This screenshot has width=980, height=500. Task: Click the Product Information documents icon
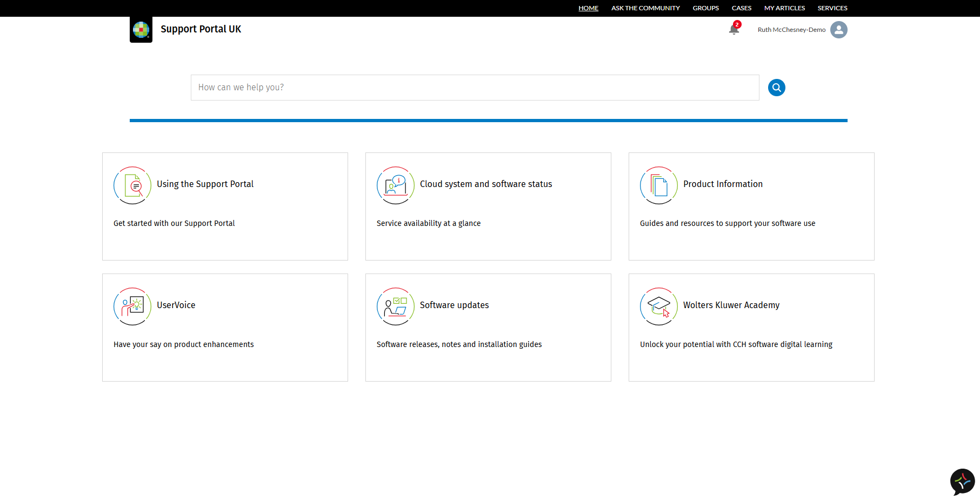pyautogui.click(x=659, y=185)
